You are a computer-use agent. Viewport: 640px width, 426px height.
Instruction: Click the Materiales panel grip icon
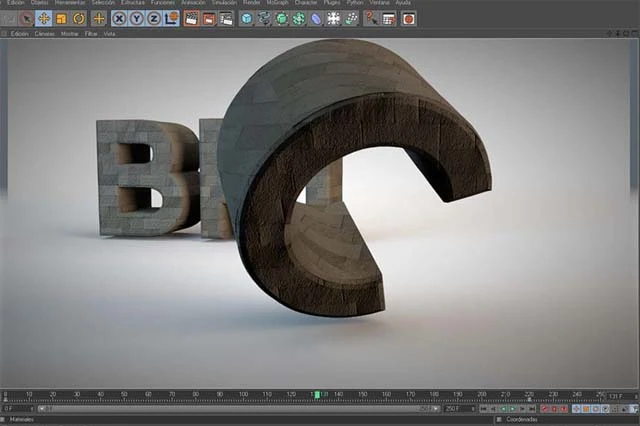point(4,419)
